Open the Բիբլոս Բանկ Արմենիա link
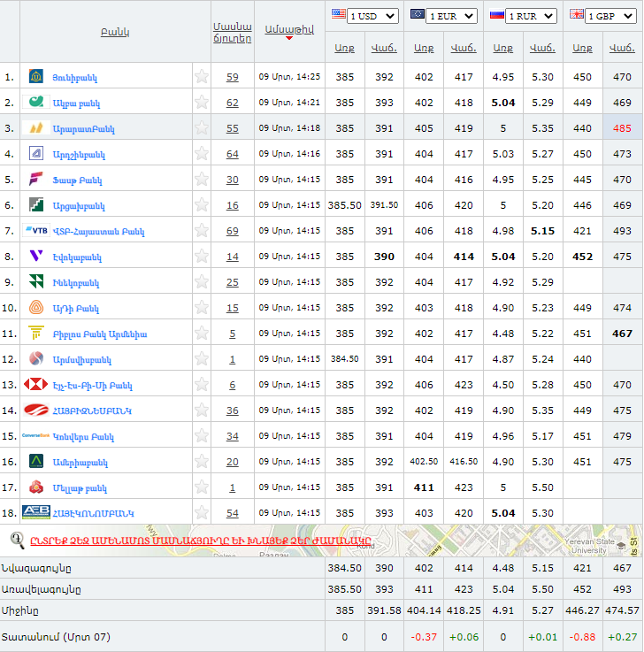Screen dimensions: 644x652 tap(100, 334)
